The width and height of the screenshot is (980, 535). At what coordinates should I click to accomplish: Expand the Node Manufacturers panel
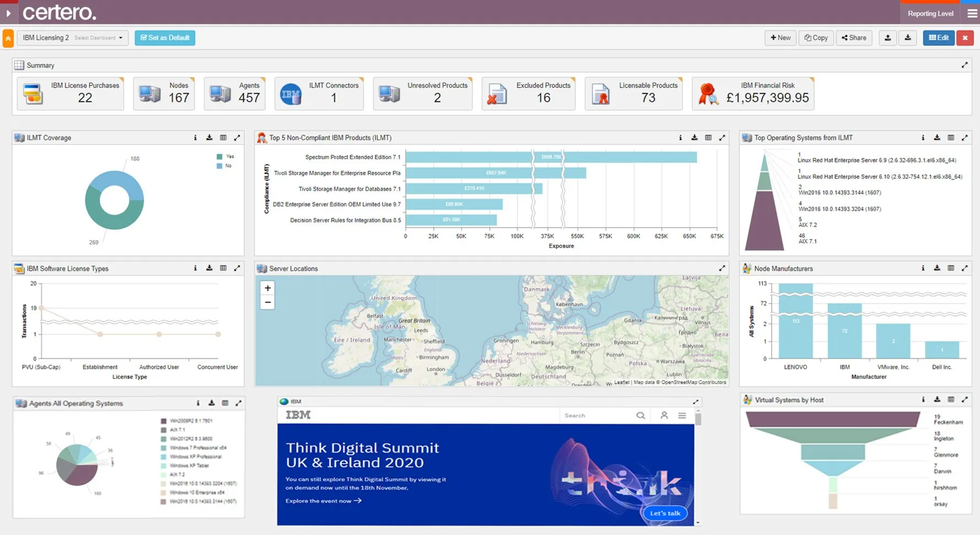point(965,268)
